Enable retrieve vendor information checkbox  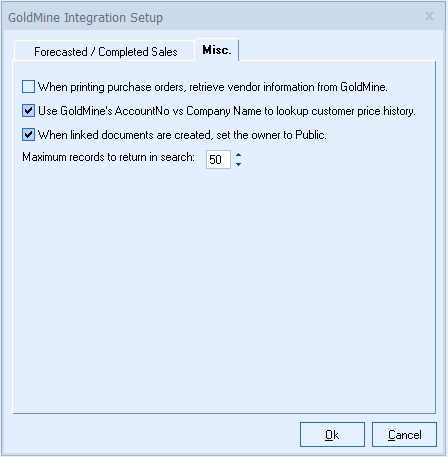click(x=28, y=87)
